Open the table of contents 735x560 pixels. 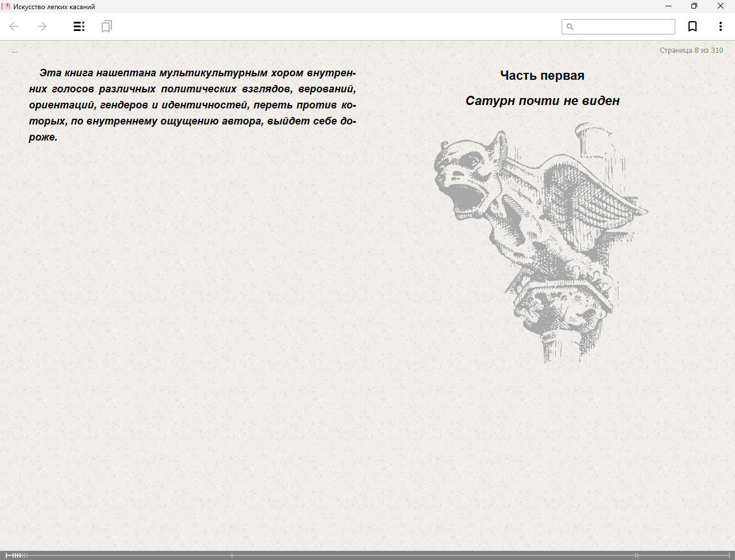[x=79, y=26]
